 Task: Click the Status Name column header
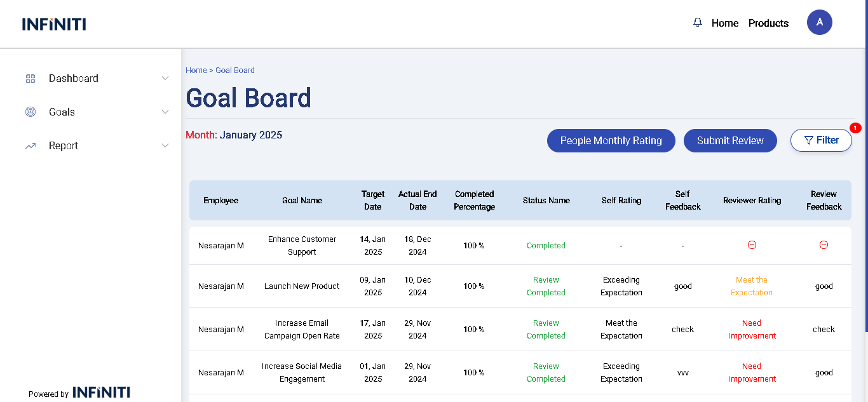click(546, 201)
